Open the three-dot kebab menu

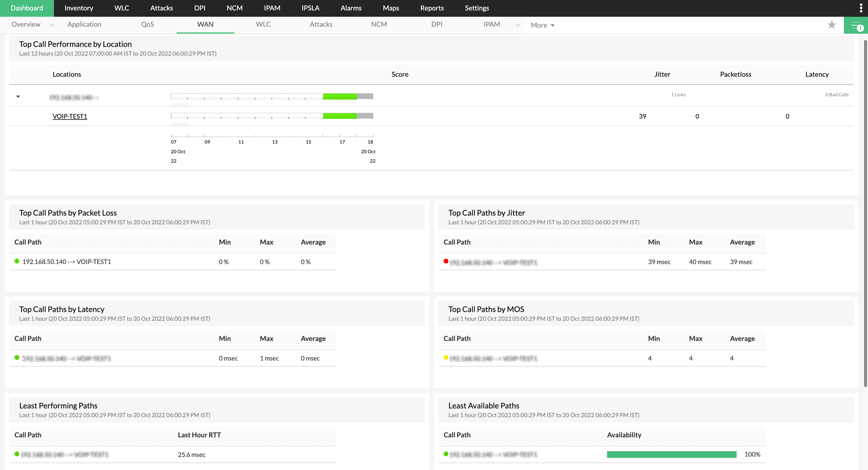point(861,8)
